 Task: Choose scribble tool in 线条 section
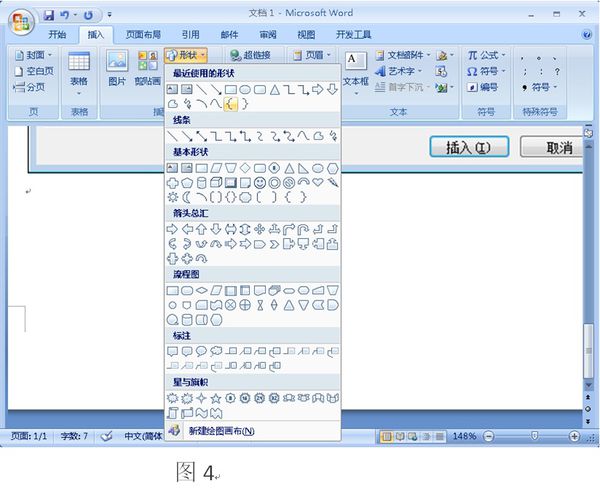[333, 136]
